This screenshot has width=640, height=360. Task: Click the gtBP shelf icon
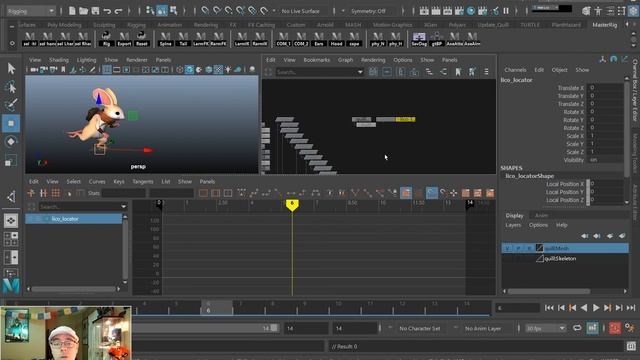[x=437, y=39]
